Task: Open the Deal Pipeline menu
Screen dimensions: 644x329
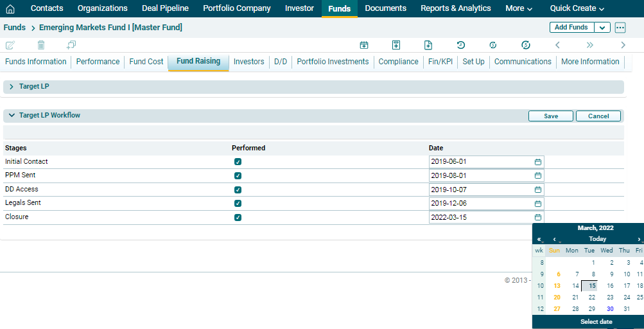Action: coord(165,8)
